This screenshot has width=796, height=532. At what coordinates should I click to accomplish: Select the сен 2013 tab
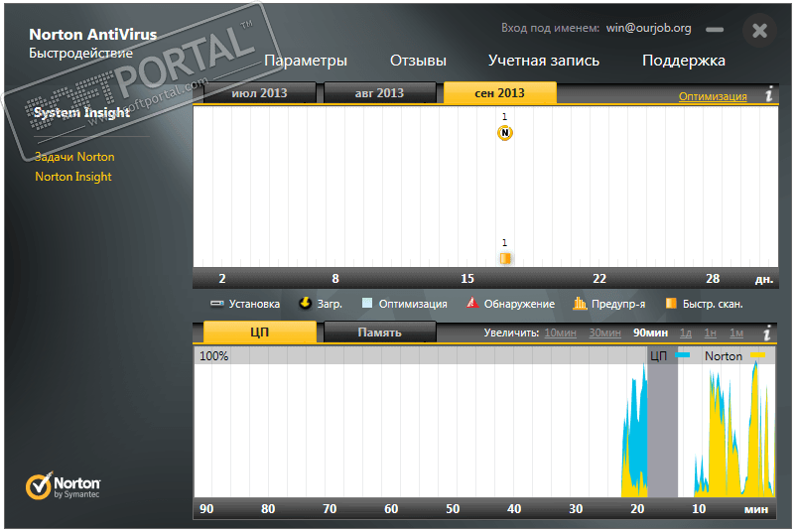500,93
